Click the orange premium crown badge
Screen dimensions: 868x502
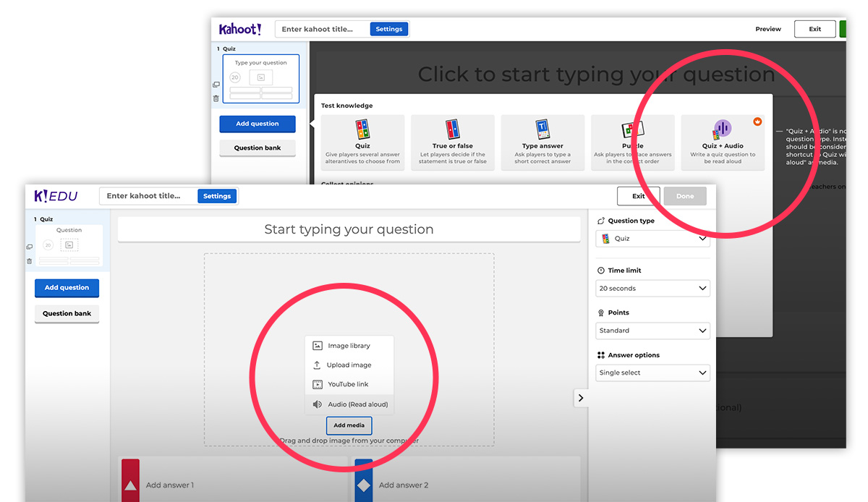click(757, 122)
